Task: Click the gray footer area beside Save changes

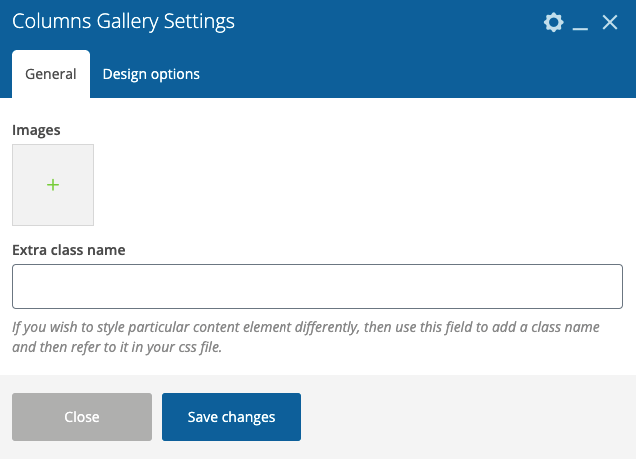Action: (x=466, y=417)
